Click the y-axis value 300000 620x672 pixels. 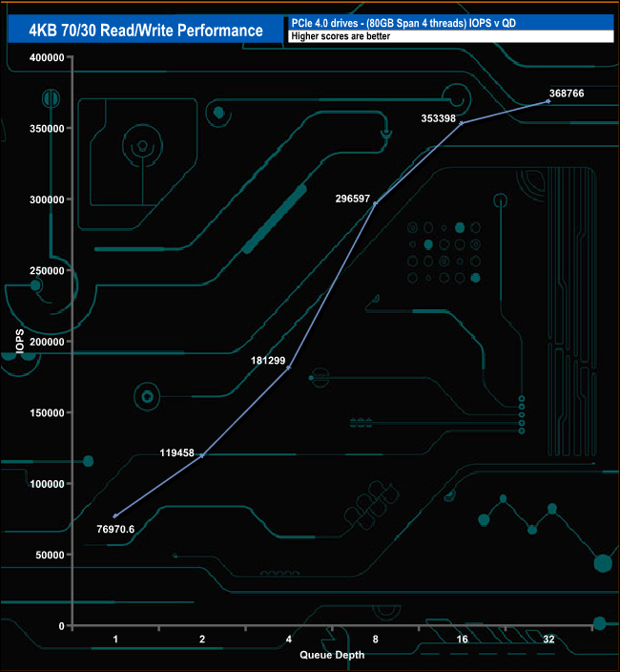tap(47, 199)
